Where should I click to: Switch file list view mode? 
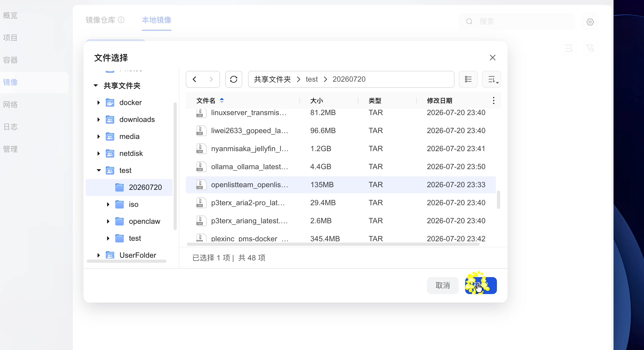pos(468,79)
